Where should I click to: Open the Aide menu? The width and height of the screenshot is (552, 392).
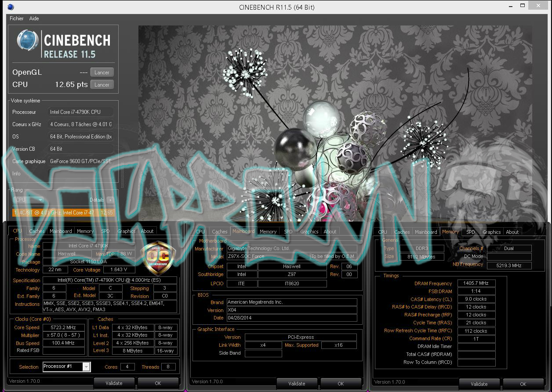(34, 18)
